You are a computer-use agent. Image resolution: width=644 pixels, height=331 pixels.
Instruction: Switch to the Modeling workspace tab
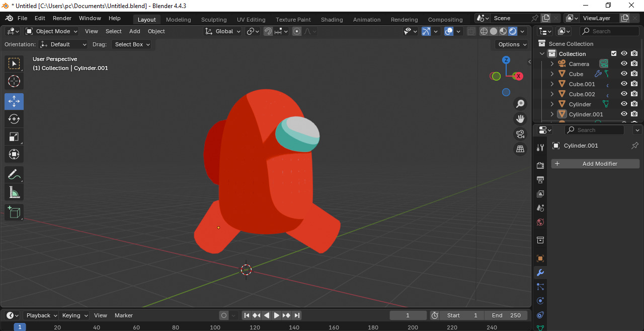tap(179, 20)
